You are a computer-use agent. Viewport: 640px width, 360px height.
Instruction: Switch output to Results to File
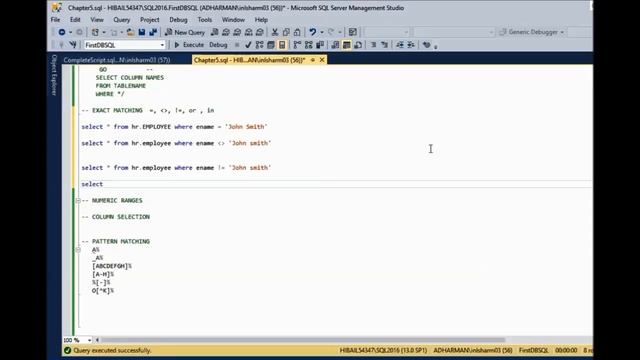point(358,45)
